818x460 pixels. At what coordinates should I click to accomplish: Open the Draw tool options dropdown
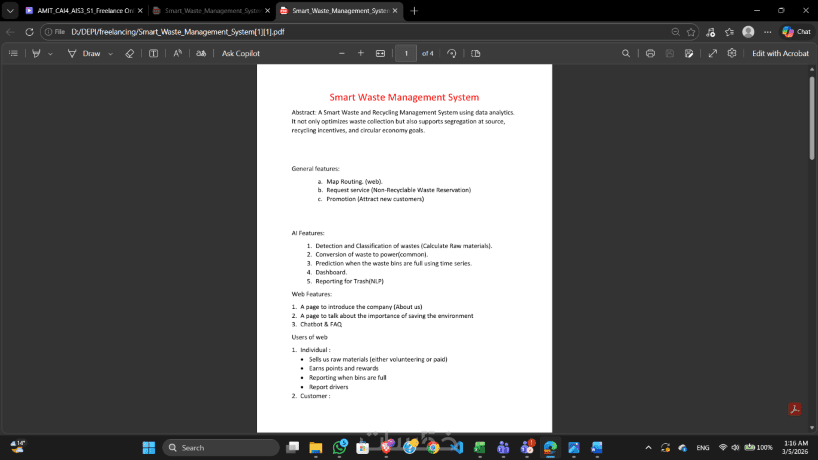pyautogui.click(x=110, y=53)
